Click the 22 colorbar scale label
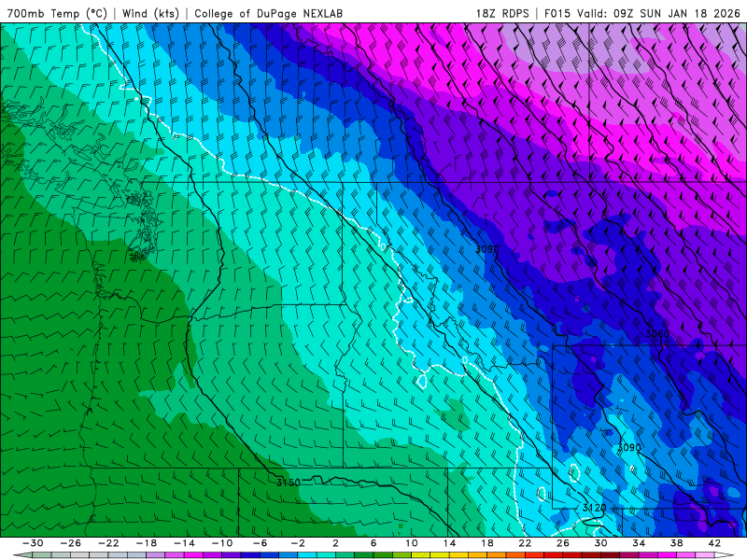Viewport: 747px width, 560px height. 525,543
